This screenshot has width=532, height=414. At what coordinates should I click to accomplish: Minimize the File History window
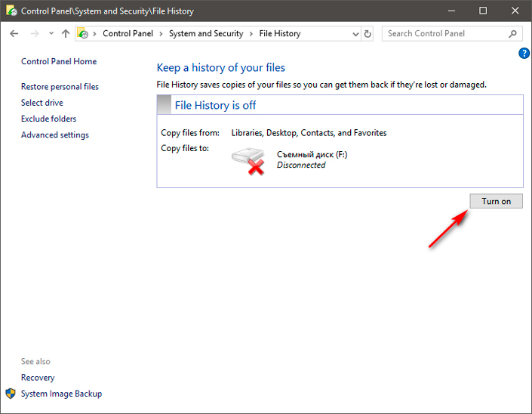pos(451,11)
